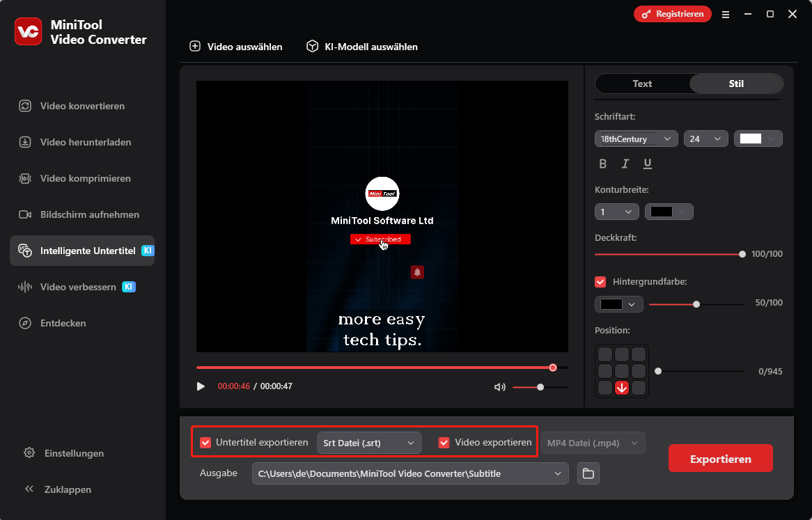
Task: Open the Ausgabe path dropdown
Action: pos(410,473)
